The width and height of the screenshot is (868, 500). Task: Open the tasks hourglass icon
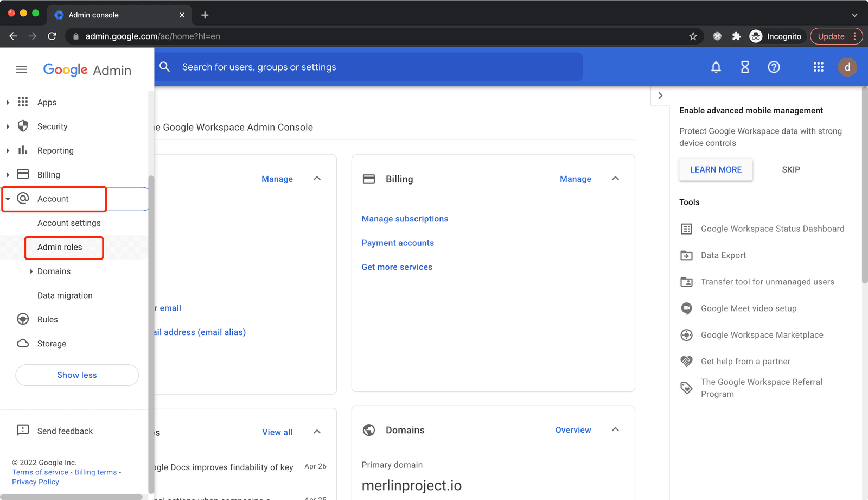(745, 67)
